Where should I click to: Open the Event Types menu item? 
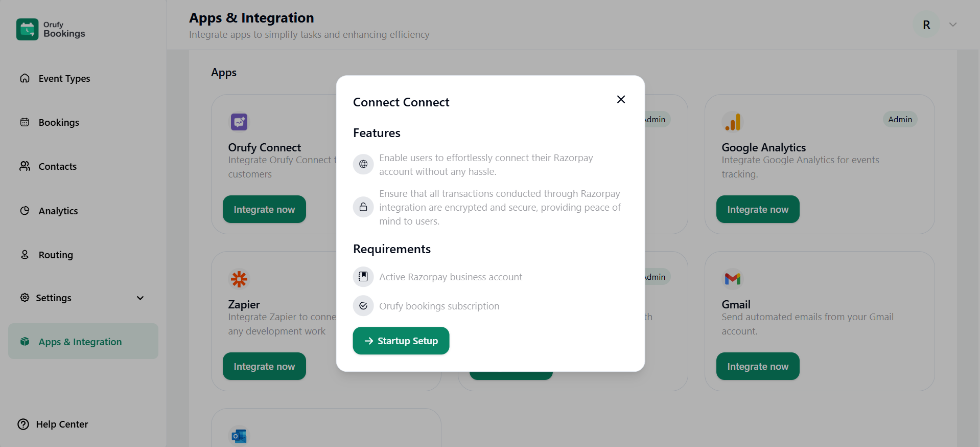pos(64,78)
